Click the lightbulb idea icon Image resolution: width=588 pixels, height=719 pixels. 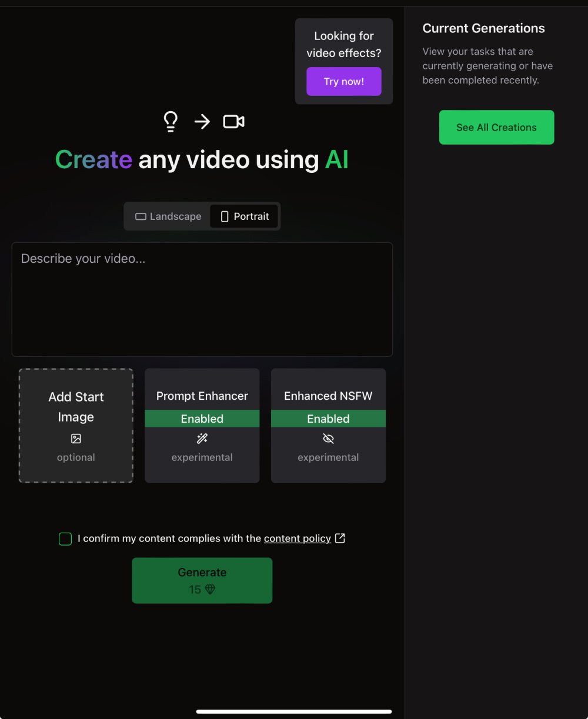click(171, 122)
